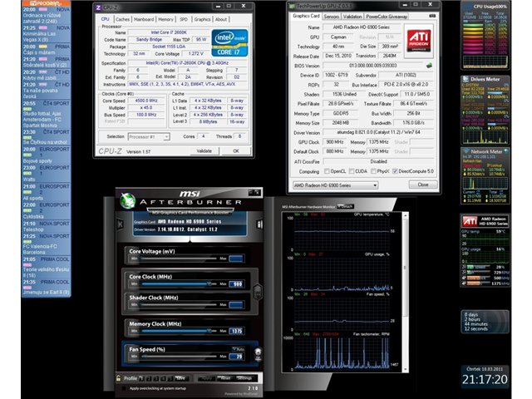This screenshot has width=532, height=399.
Task: Untick the DirectCompute 5.0 checkbox
Action: pyautogui.click(x=395, y=171)
